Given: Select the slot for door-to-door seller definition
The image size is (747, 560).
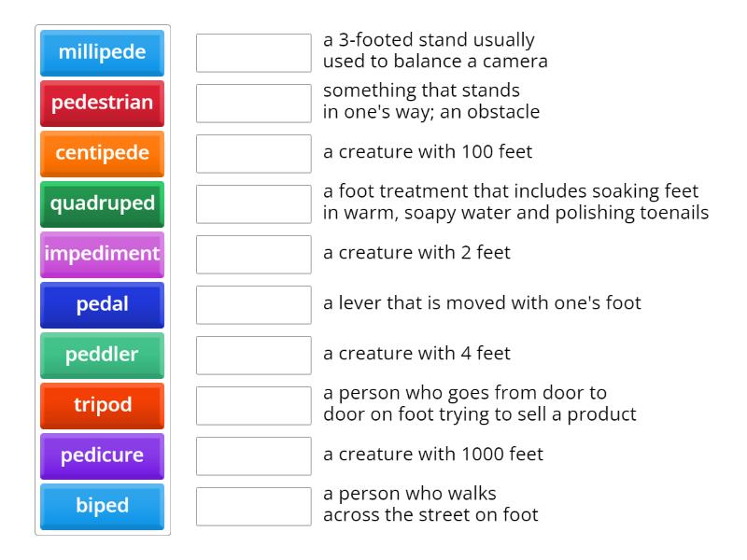Looking at the screenshot, I should point(254,406).
